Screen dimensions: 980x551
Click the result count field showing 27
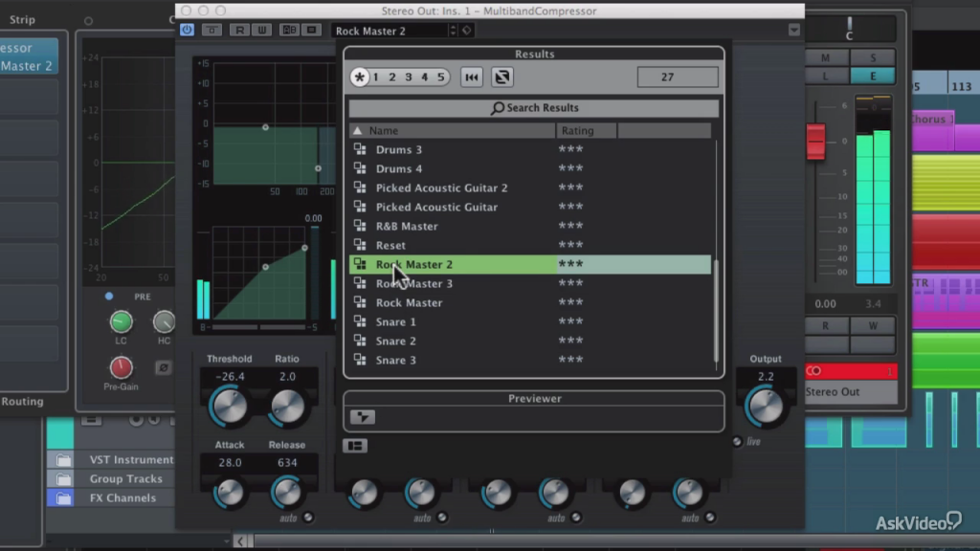tap(678, 77)
